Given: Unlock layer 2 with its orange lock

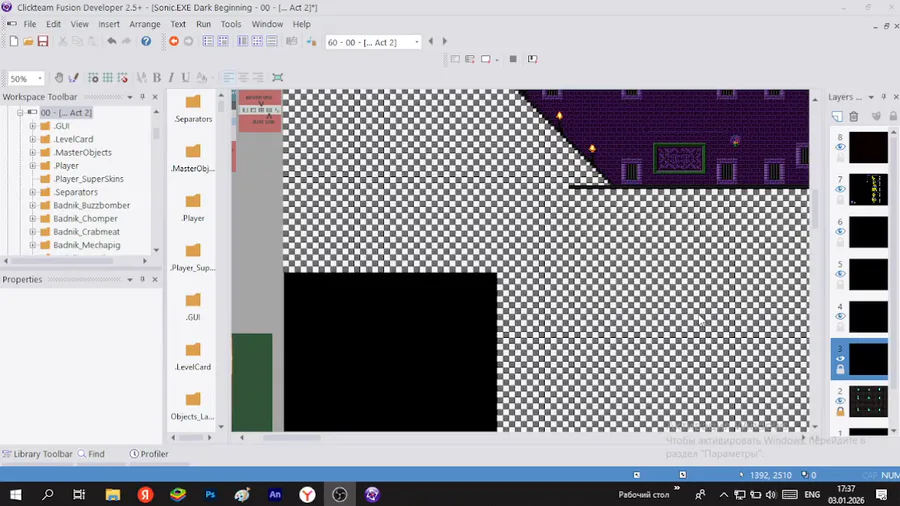Looking at the screenshot, I should pyautogui.click(x=840, y=411).
